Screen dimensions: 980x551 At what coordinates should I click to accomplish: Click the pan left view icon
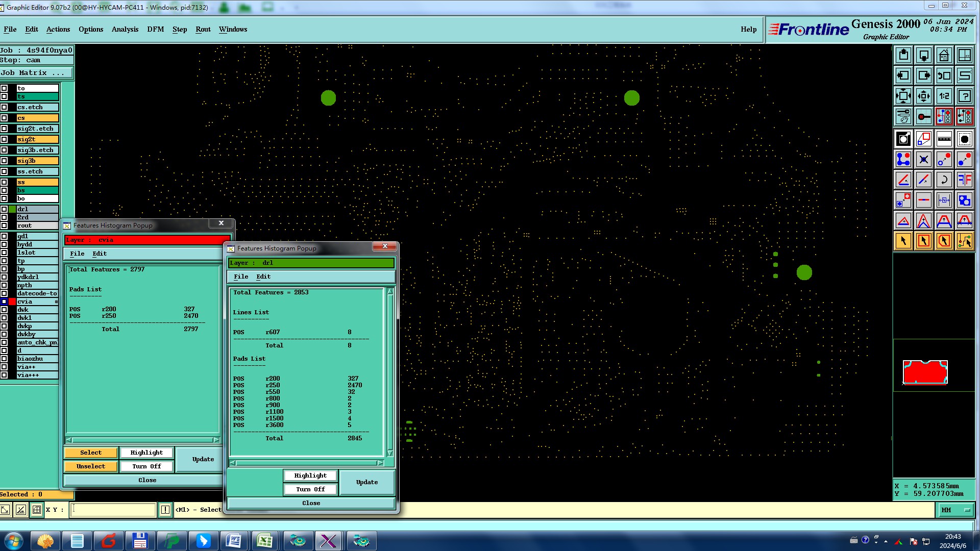(903, 76)
